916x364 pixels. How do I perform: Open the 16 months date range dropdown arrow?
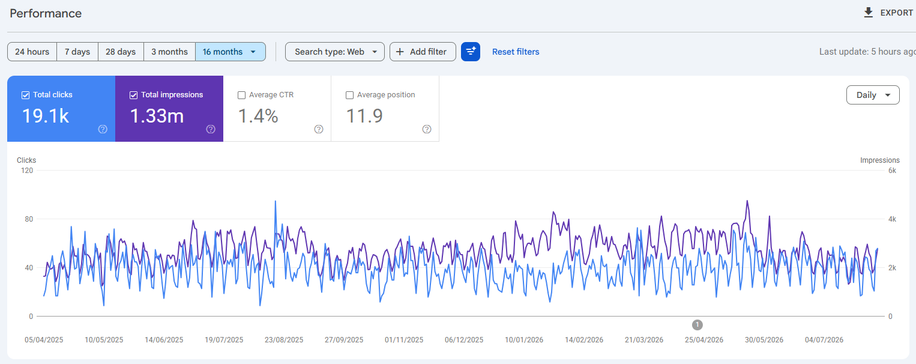(253, 51)
